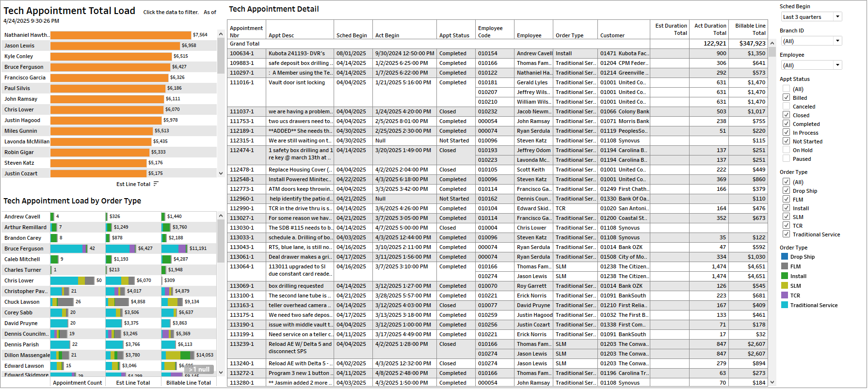The height and width of the screenshot is (389, 868).
Task: Click scroll down arrow of Appointment Detail table
Action: 772,382
